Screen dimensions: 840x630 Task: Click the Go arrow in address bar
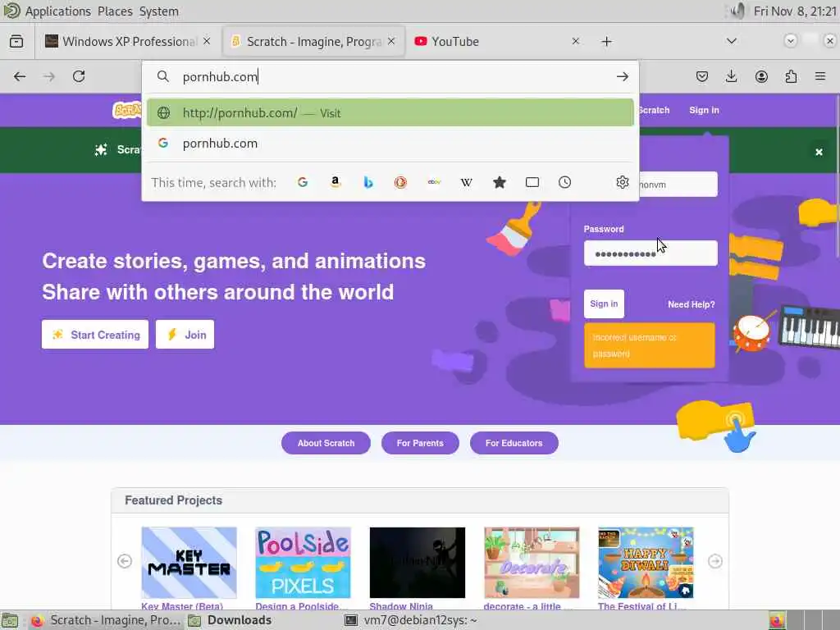(622, 76)
